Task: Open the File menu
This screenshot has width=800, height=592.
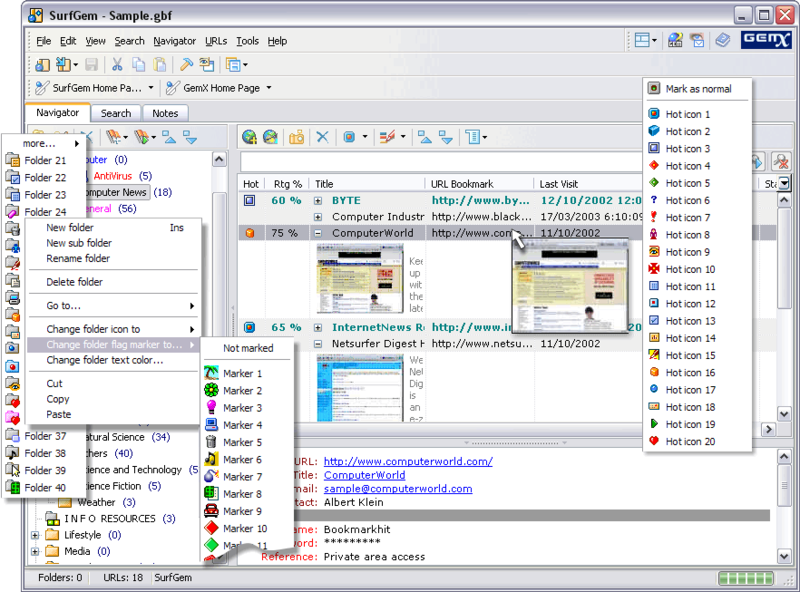Action: click(43, 41)
